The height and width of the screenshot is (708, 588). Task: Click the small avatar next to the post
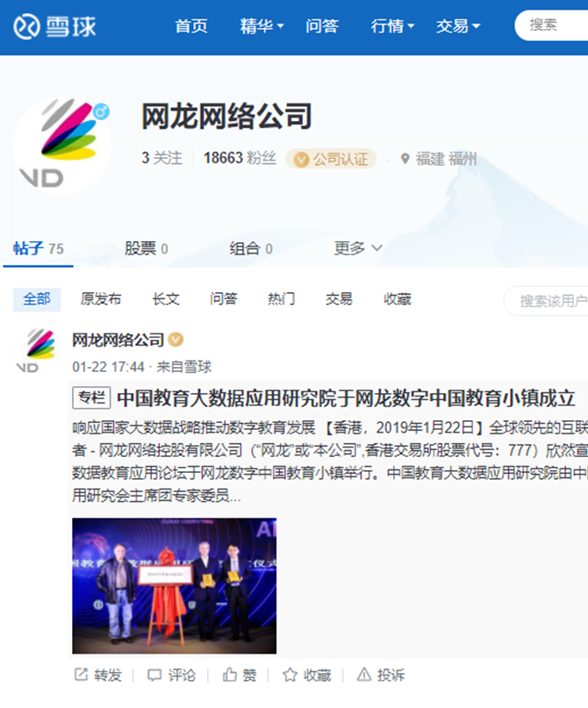(x=36, y=351)
